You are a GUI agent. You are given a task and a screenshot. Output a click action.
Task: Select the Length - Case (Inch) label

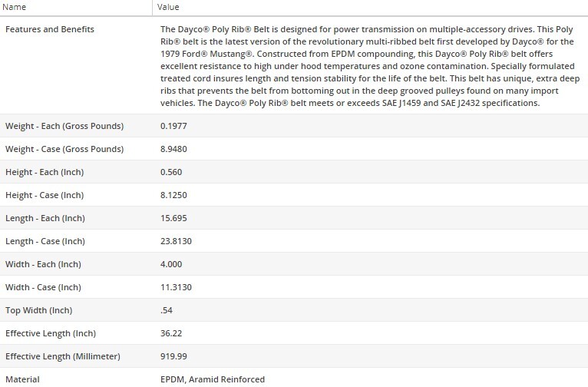click(45, 241)
